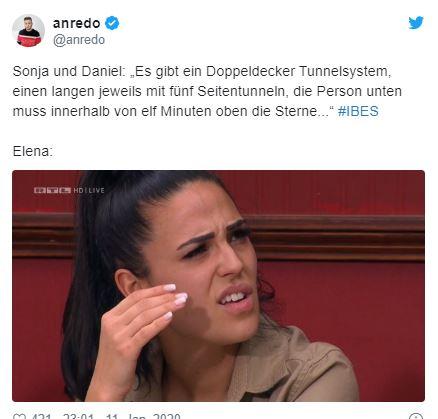Click the blue verified checkmark badge

coord(112,23)
